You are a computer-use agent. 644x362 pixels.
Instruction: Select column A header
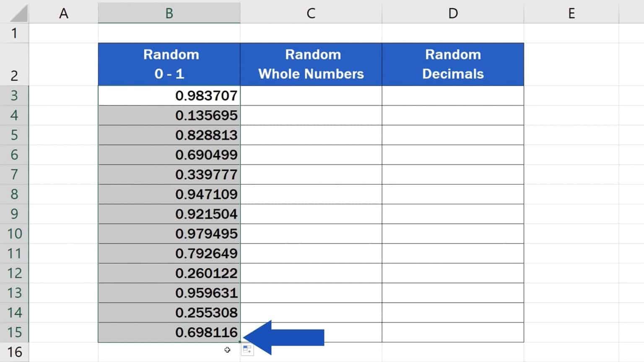[x=63, y=13]
